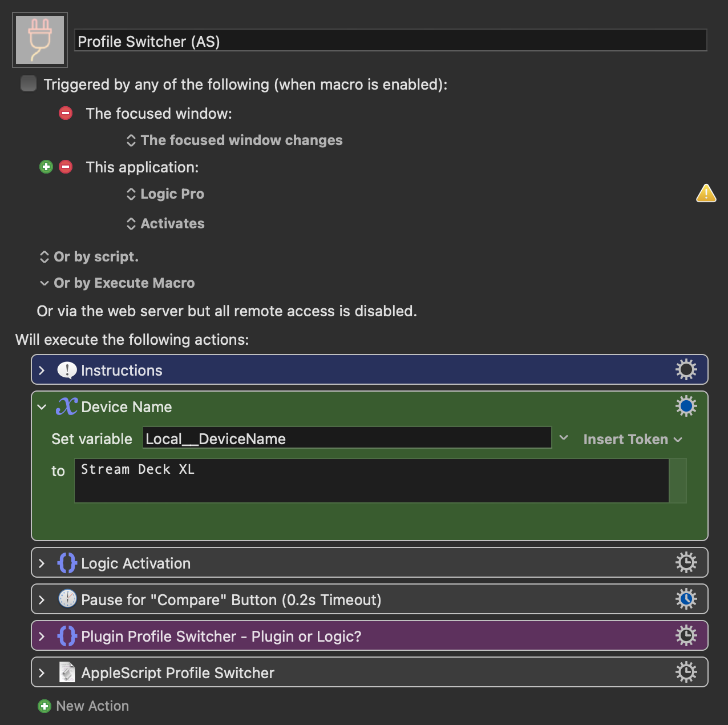This screenshot has height=725, width=728.
Task: Open The focused window changes popup
Action: click(234, 140)
